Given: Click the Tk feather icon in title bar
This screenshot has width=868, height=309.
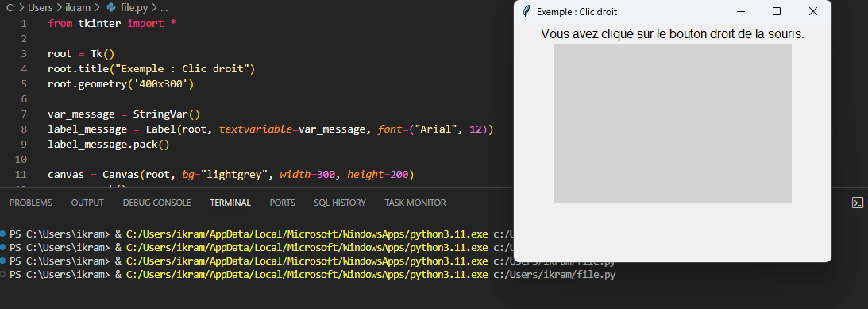Looking at the screenshot, I should click(x=527, y=12).
